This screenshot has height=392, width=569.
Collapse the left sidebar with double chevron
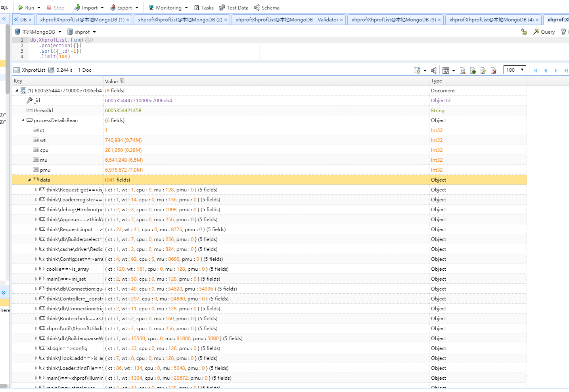coord(4,19)
